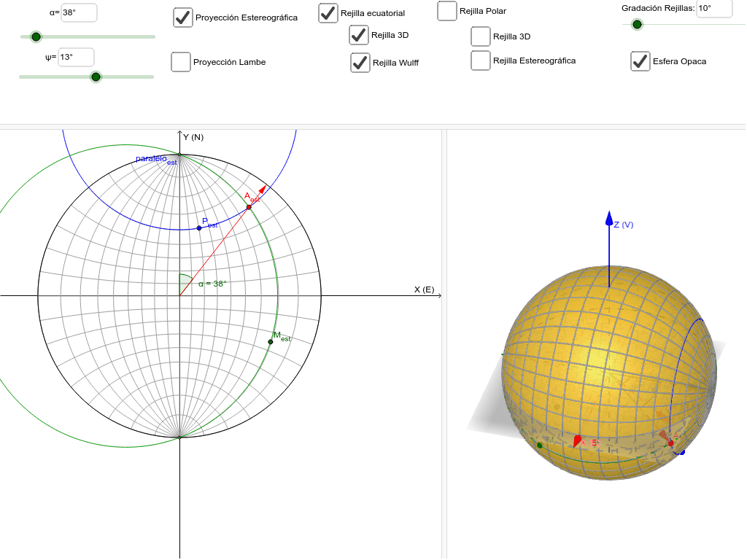Click the green α angle sector marker
Viewport: 747px width, 560px height.
click(185, 284)
